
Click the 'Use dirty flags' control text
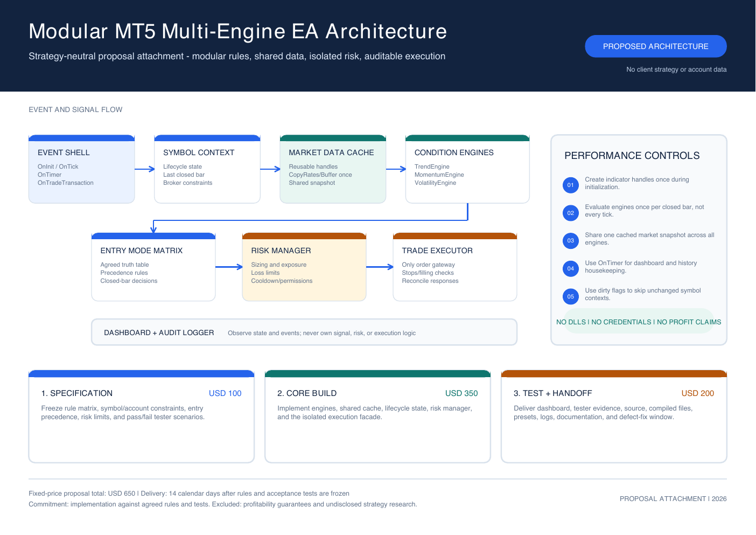(x=643, y=294)
